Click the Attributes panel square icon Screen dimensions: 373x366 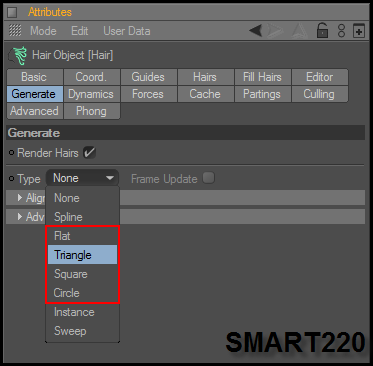[x=12, y=12]
